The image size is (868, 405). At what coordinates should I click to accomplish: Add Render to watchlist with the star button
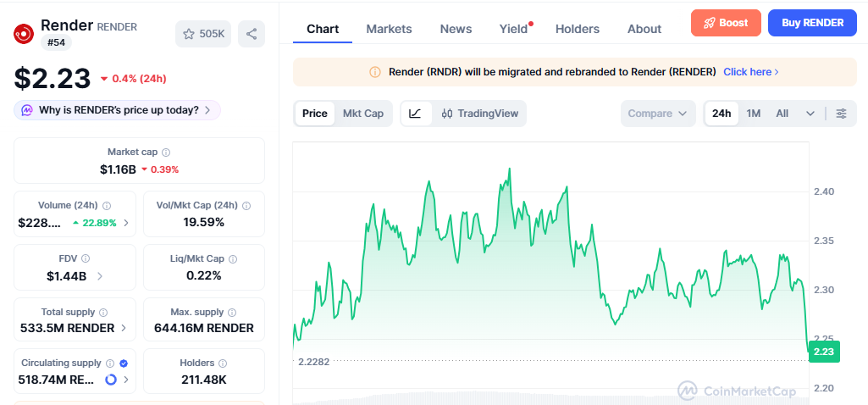pos(203,34)
